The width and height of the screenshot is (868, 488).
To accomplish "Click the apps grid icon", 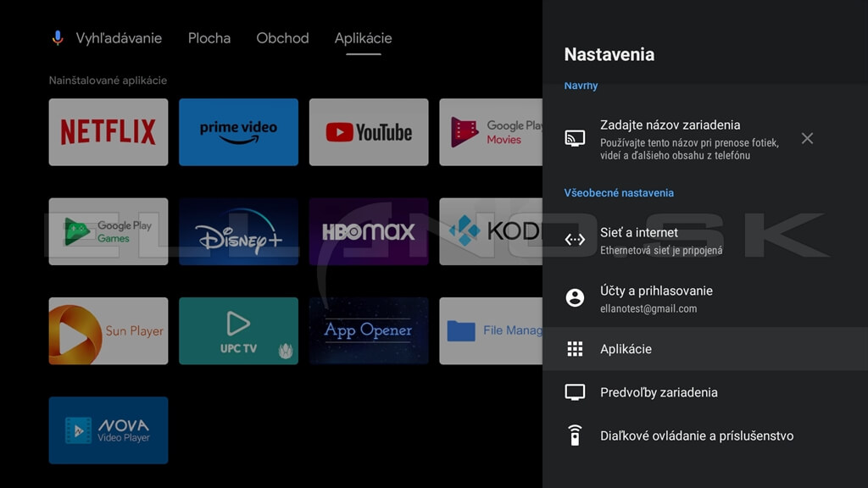I will pos(575,349).
